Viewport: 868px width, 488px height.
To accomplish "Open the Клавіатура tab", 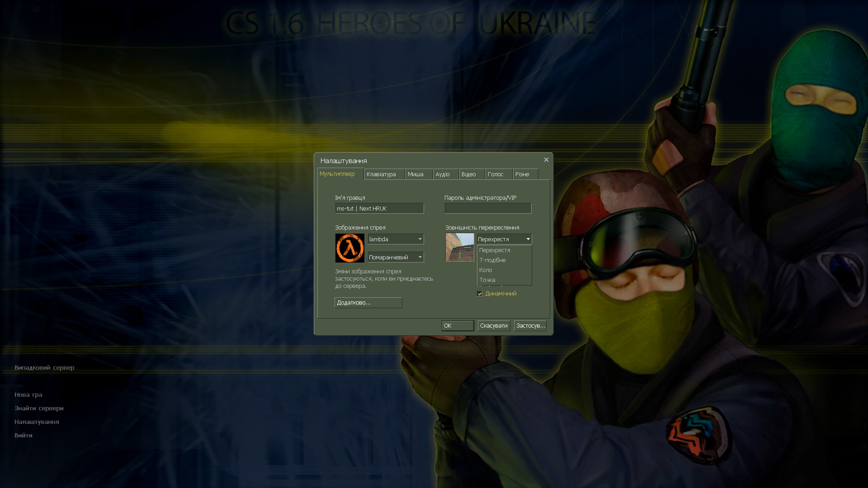I will (x=384, y=174).
